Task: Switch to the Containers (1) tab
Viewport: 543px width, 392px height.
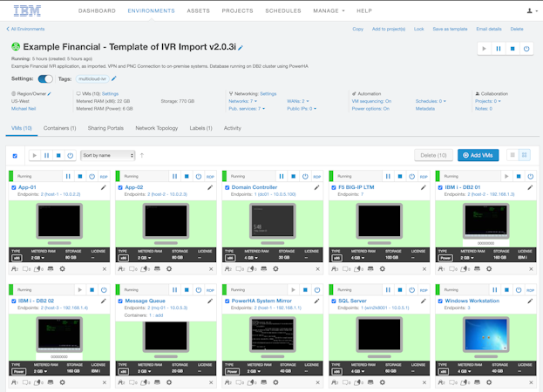Action: [59, 128]
